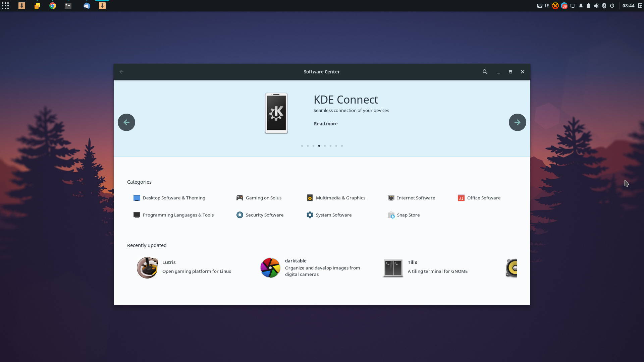Viewport: 644px width, 362px height.
Task: Click the active Software Center panel icon
Action: [x=102, y=6]
